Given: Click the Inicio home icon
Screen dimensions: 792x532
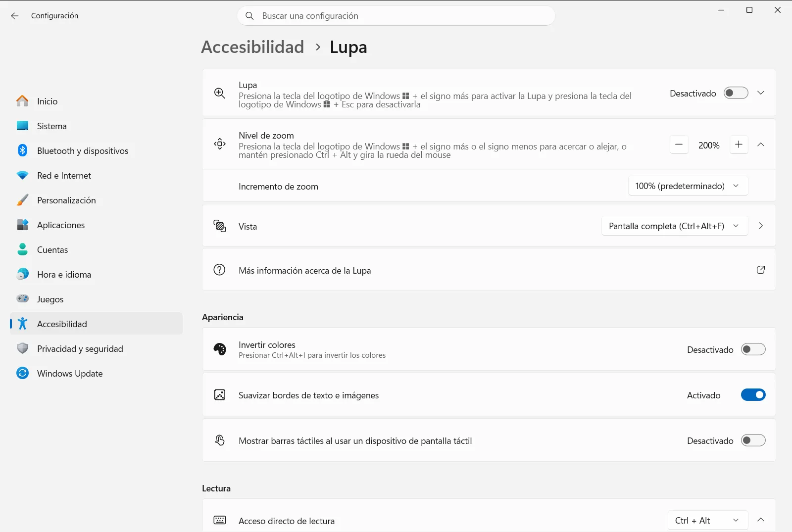Looking at the screenshot, I should (22, 101).
